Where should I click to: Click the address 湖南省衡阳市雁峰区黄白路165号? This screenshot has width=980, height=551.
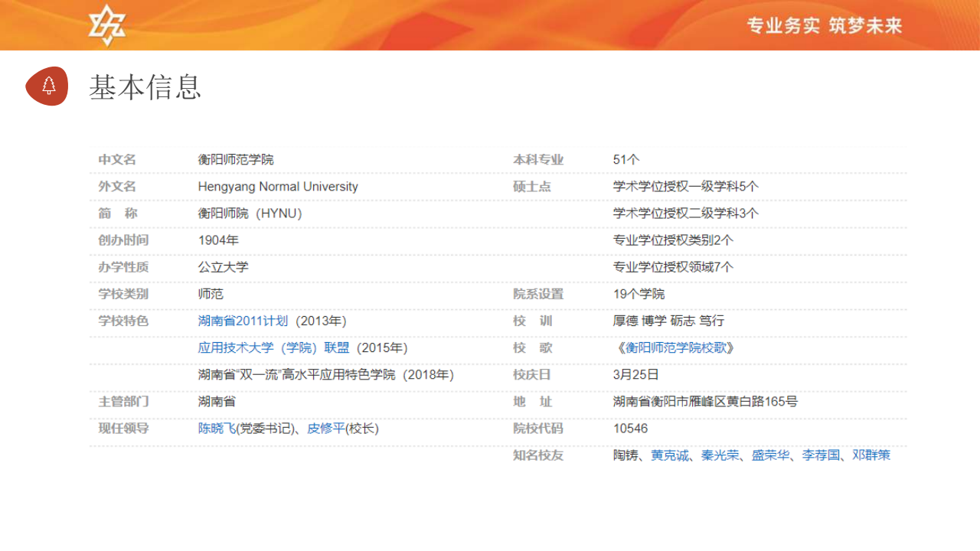(x=705, y=402)
